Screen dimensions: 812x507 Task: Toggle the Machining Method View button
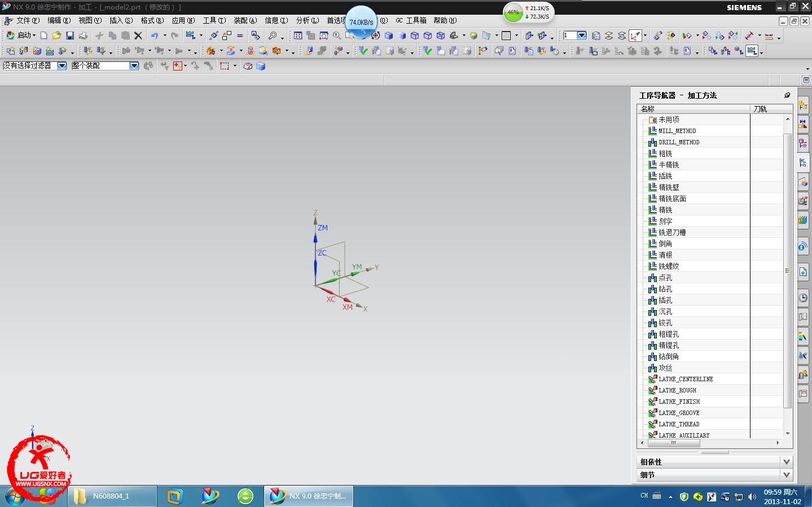[752, 51]
